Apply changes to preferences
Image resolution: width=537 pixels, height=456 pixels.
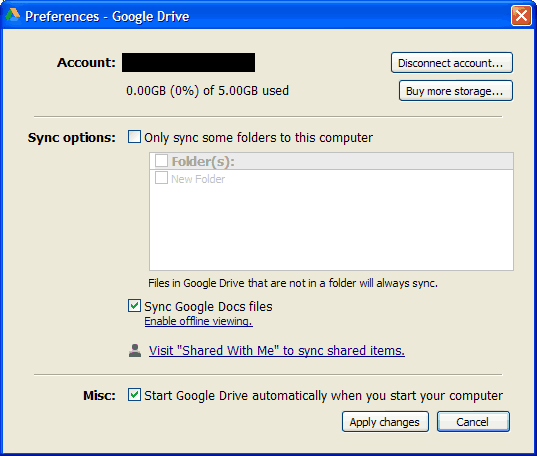pos(385,422)
